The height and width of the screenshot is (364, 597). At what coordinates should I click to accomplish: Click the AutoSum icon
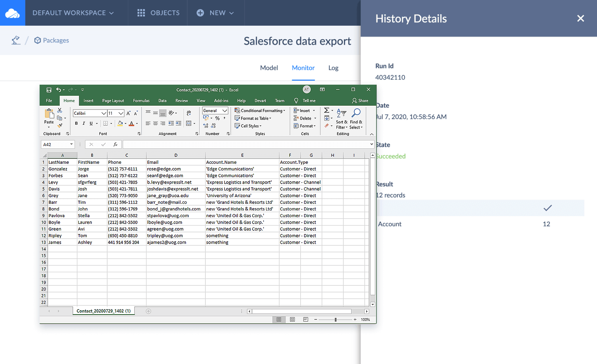point(327,110)
